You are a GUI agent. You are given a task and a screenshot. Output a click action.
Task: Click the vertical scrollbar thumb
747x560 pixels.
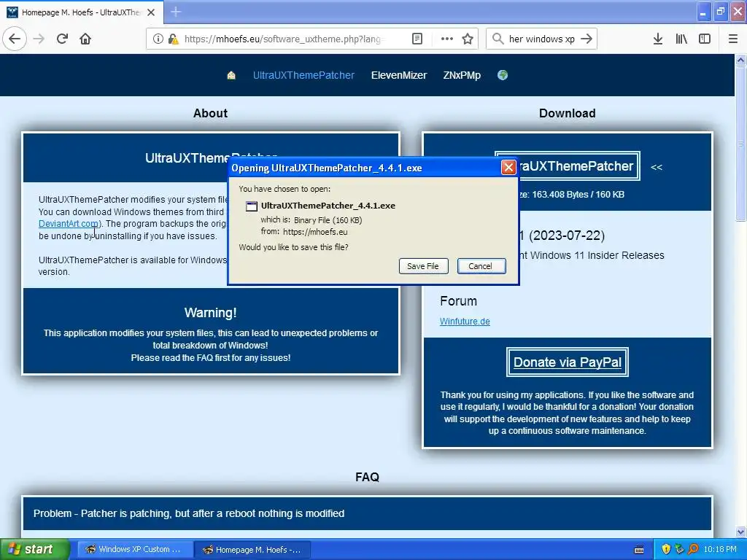[740, 144]
